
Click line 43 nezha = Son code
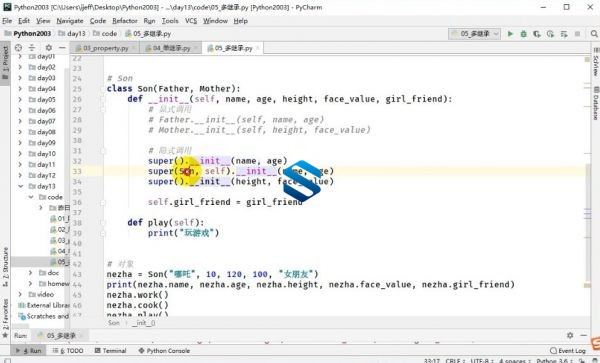[212, 274]
